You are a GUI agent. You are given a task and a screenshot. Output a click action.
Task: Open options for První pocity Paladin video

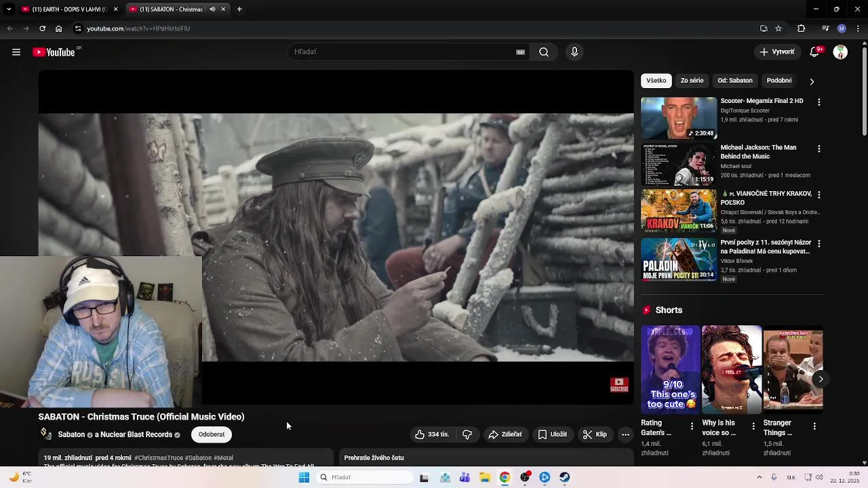[819, 243]
